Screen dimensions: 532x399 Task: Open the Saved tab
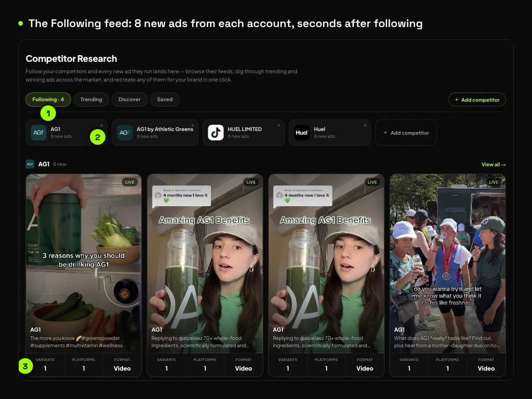click(x=165, y=99)
